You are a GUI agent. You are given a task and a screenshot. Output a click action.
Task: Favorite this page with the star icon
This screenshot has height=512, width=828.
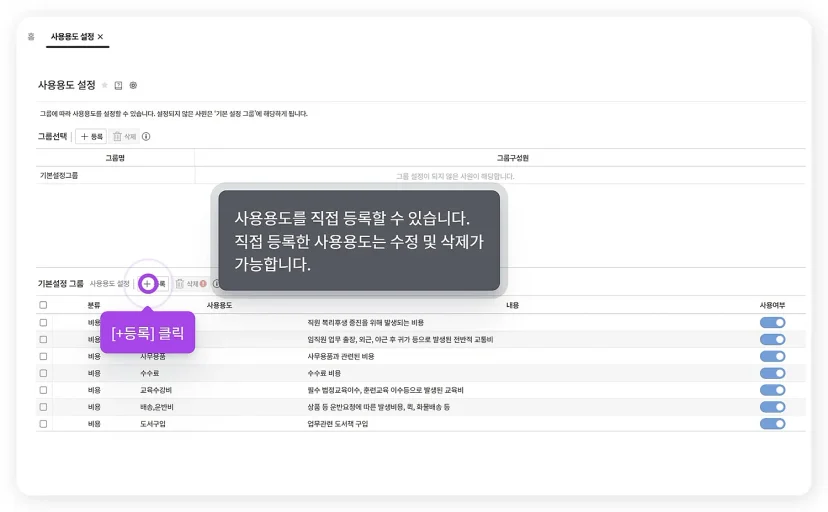(x=105, y=86)
